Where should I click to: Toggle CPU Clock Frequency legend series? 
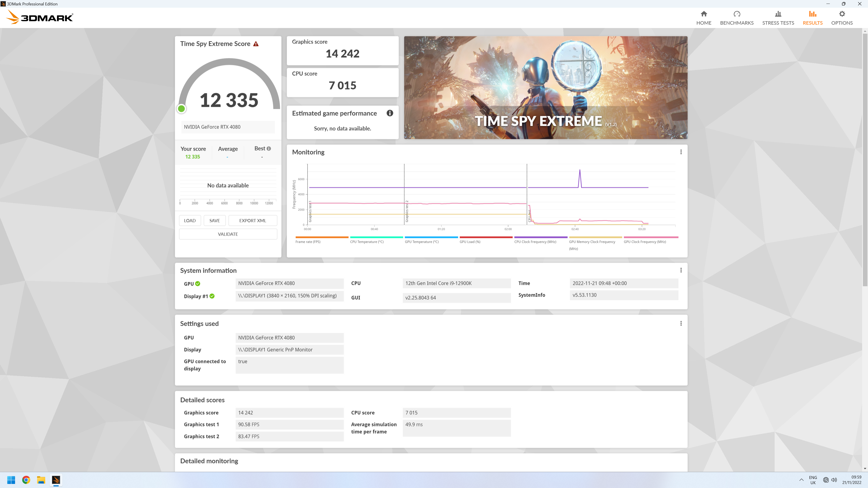coord(535,242)
